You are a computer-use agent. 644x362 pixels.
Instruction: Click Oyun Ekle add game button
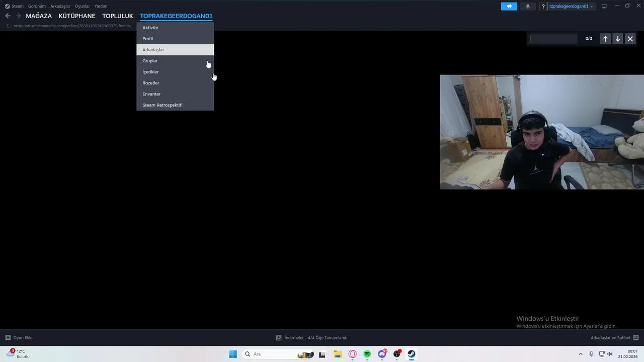click(19, 338)
